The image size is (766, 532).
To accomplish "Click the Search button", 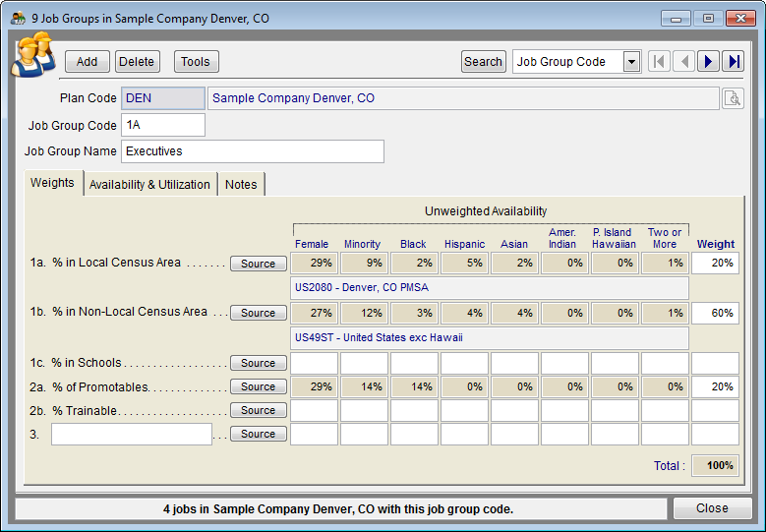I will (483, 62).
